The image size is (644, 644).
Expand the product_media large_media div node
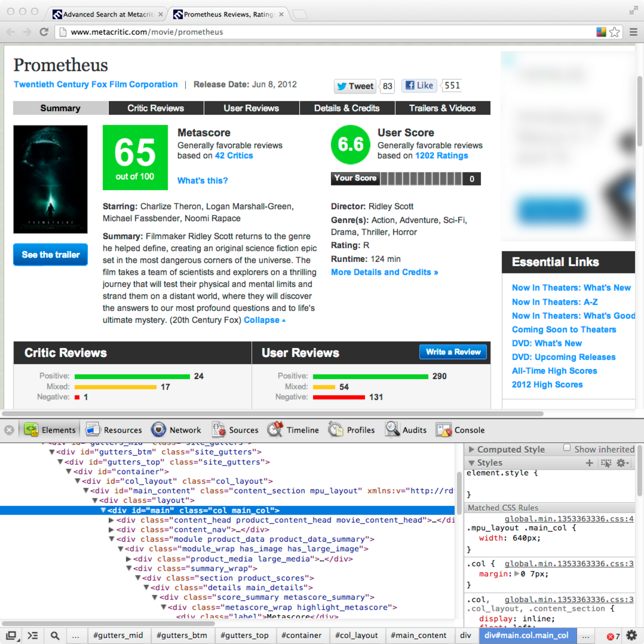128,559
